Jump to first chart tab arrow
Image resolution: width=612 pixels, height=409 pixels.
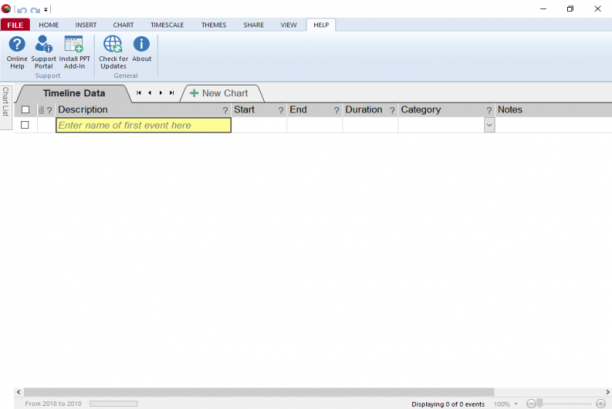click(139, 93)
